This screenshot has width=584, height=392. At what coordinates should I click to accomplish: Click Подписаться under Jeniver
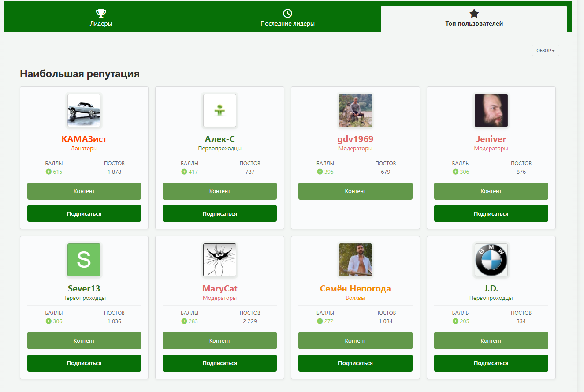(x=491, y=213)
